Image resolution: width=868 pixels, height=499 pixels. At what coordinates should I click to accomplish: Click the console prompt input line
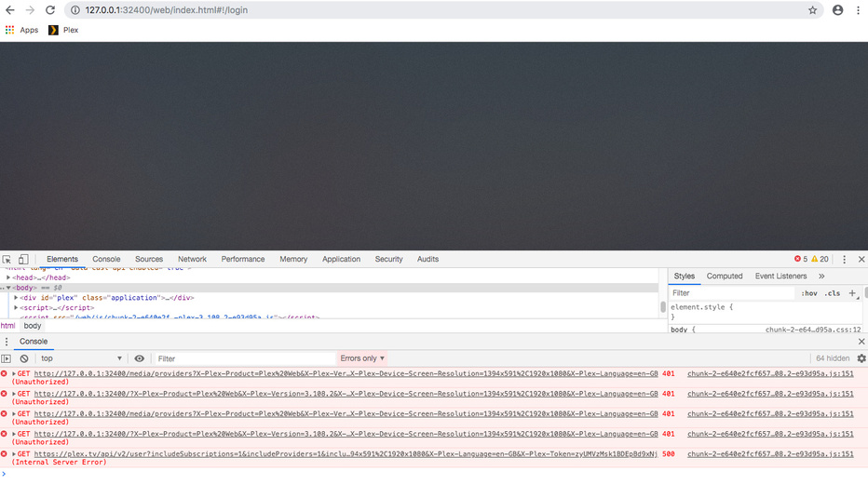pyautogui.click(x=434, y=474)
